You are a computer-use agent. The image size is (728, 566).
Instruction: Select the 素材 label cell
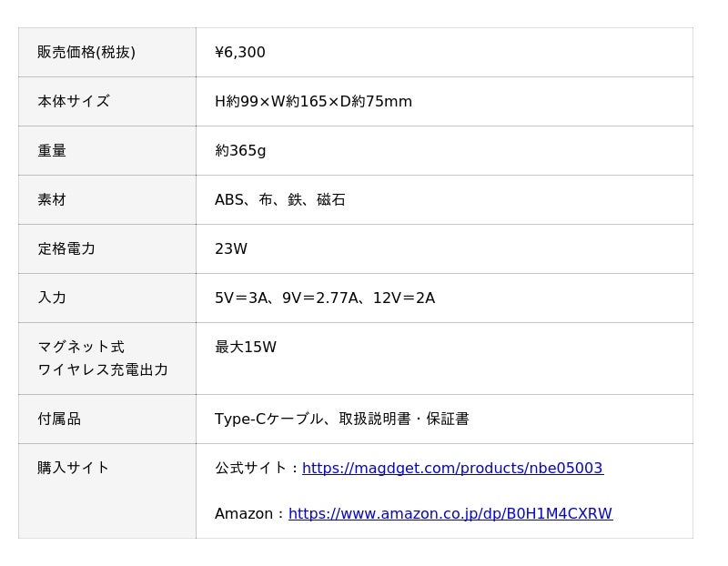[107, 200]
